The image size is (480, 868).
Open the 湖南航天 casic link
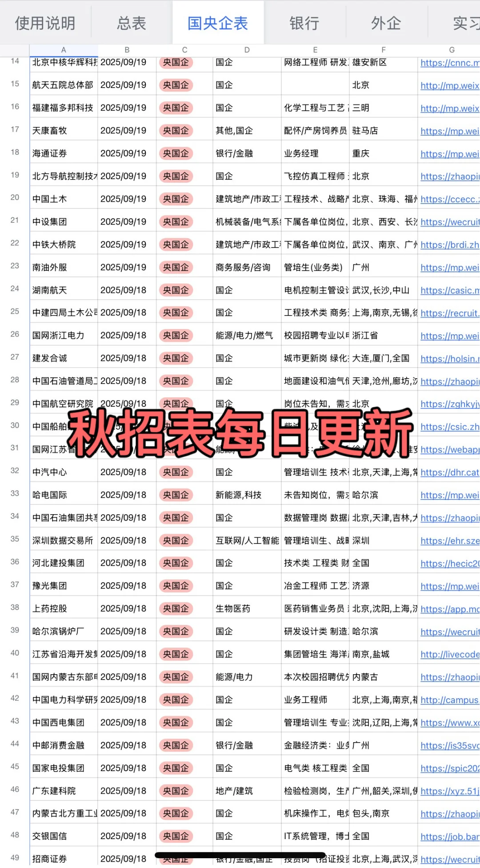click(x=450, y=291)
